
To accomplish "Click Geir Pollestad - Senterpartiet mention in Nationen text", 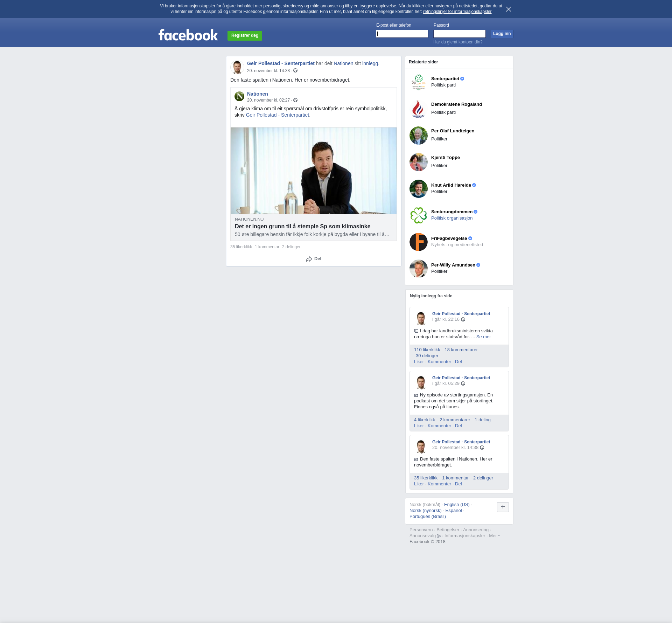I will click(x=278, y=115).
